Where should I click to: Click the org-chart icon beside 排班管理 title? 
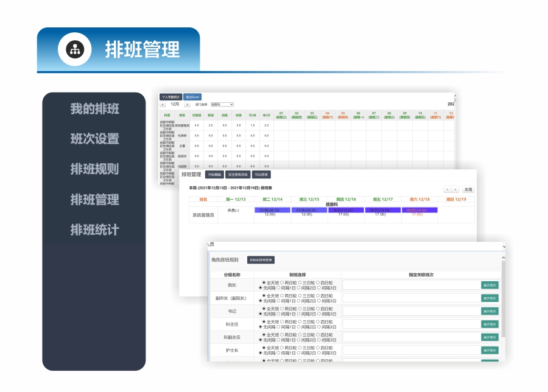coord(75,49)
